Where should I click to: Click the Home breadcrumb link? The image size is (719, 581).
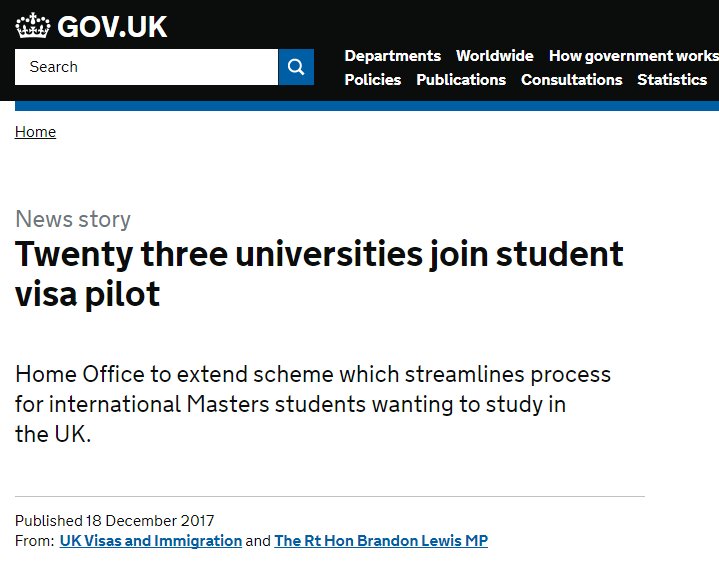coord(35,132)
